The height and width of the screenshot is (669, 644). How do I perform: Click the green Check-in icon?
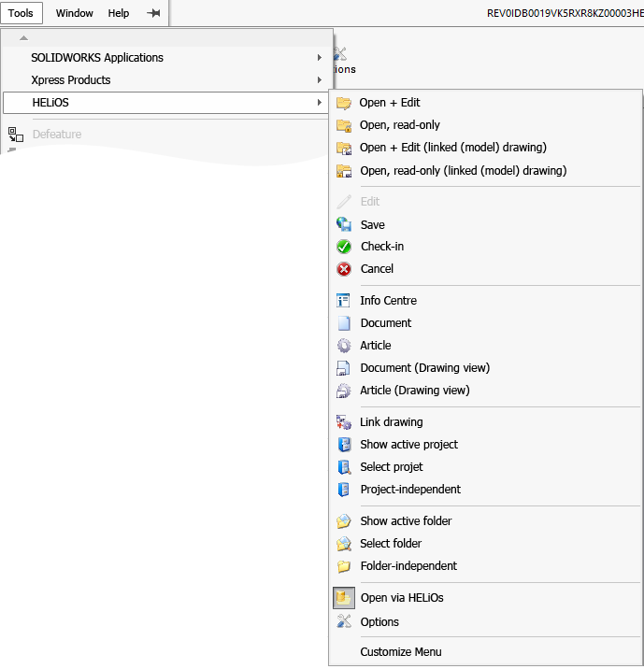point(344,247)
